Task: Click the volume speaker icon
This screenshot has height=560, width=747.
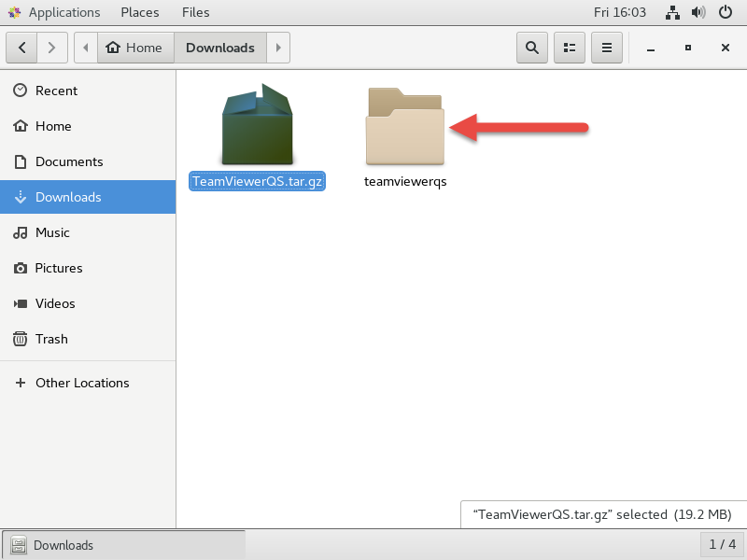Action: (x=698, y=12)
